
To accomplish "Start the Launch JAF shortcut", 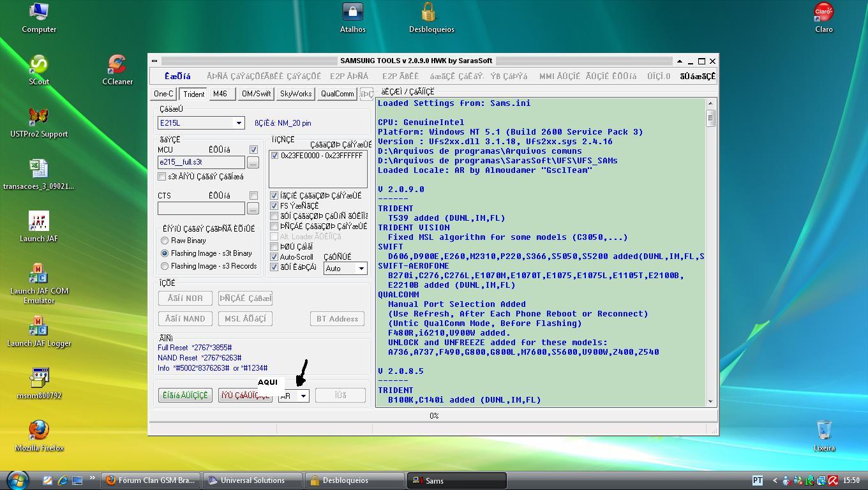I will tap(39, 226).
